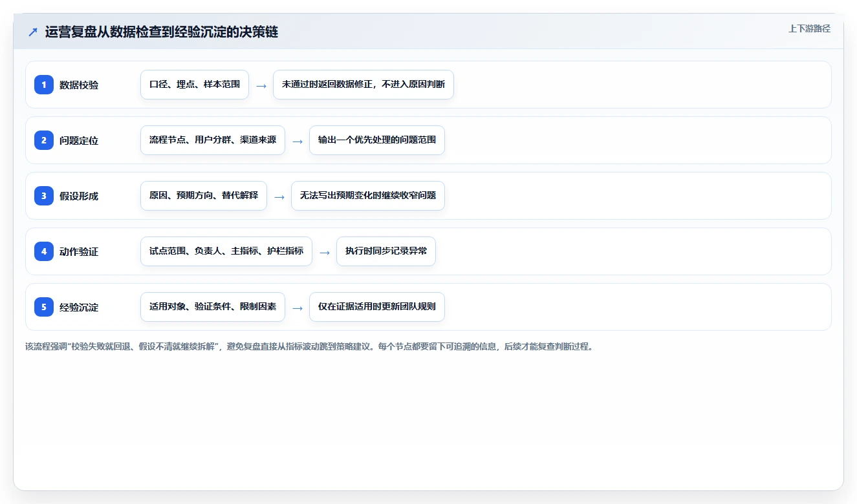The image size is (857, 504).
Task: Click the 流程节点、用户分群、渠道来源 box
Action: click(x=213, y=140)
